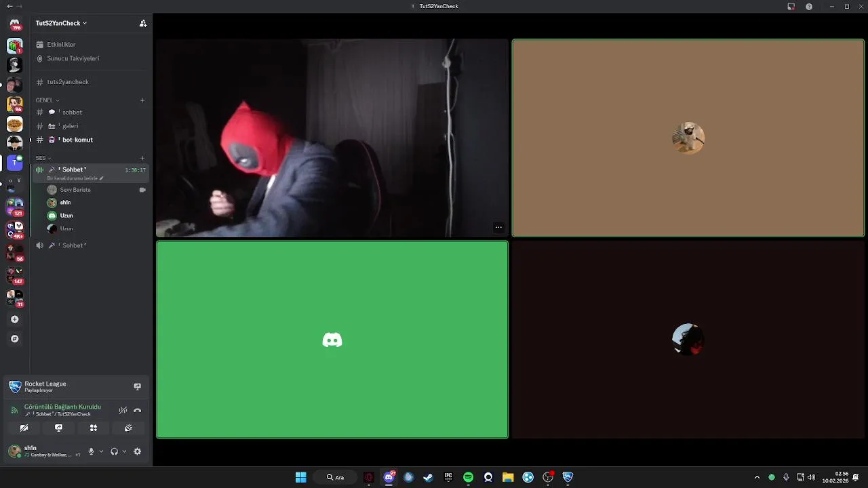Toggle the camera button in voice panel
The width and height of the screenshot is (868, 488).
point(24,428)
